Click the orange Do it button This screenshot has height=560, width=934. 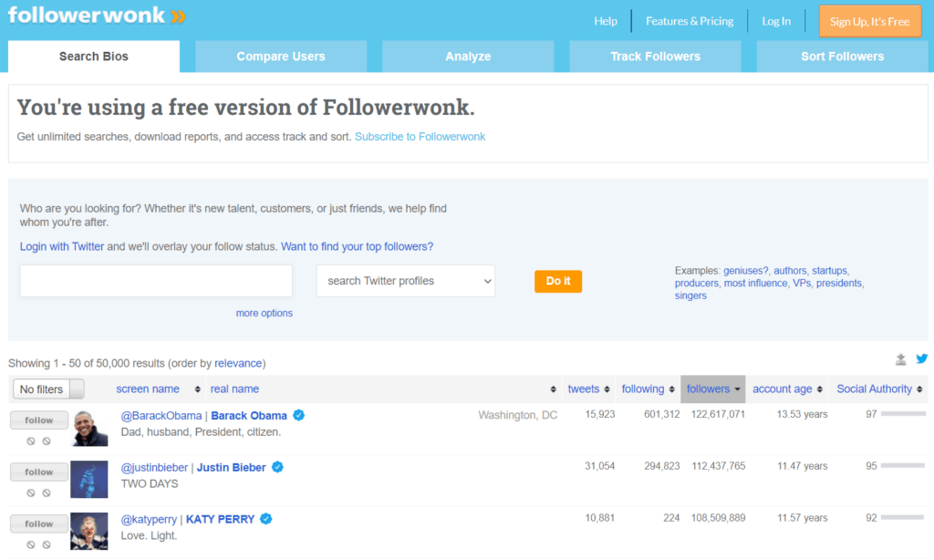tap(558, 281)
